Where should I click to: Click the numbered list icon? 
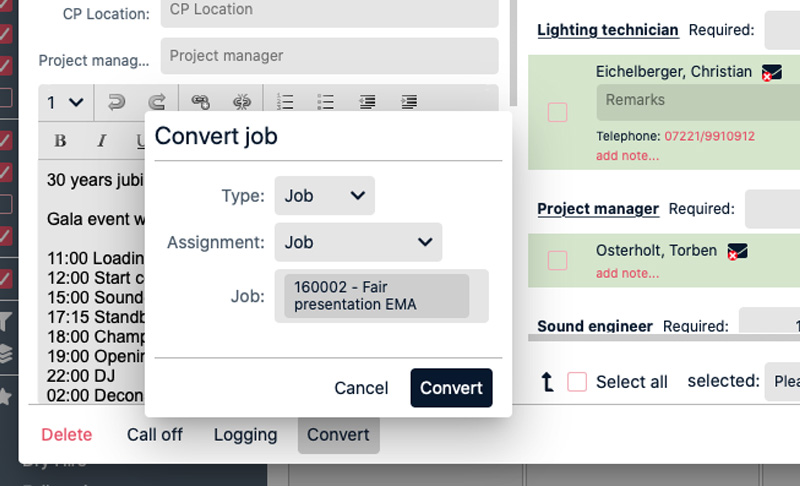coord(285,102)
